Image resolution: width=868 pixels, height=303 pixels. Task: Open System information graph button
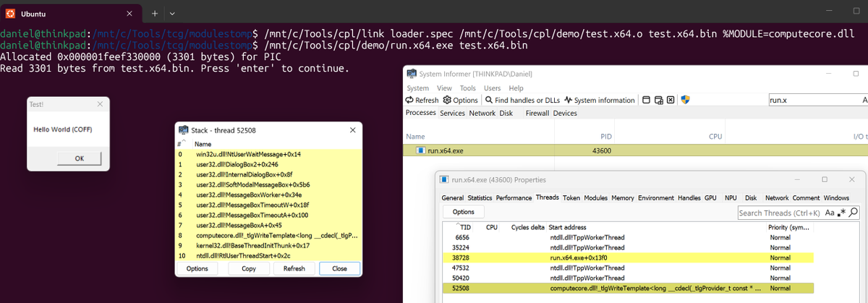[x=600, y=100]
